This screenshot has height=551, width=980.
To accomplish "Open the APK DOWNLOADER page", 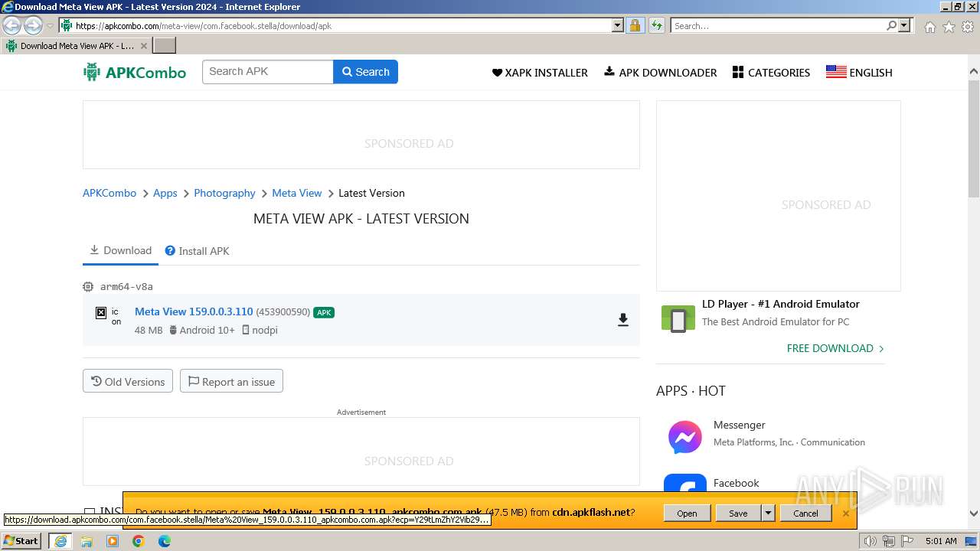I will [x=661, y=73].
